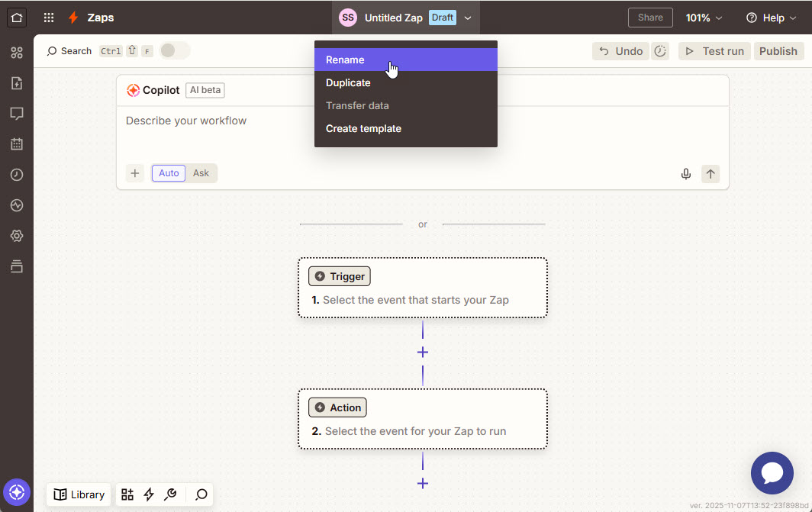Click the plus attachment button in Copilot

pyautogui.click(x=134, y=173)
